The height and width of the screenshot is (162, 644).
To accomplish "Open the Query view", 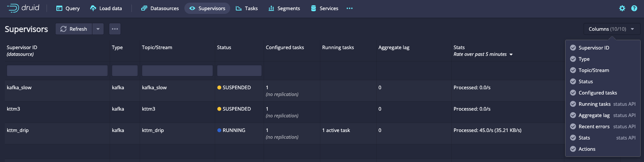I will tap(68, 8).
